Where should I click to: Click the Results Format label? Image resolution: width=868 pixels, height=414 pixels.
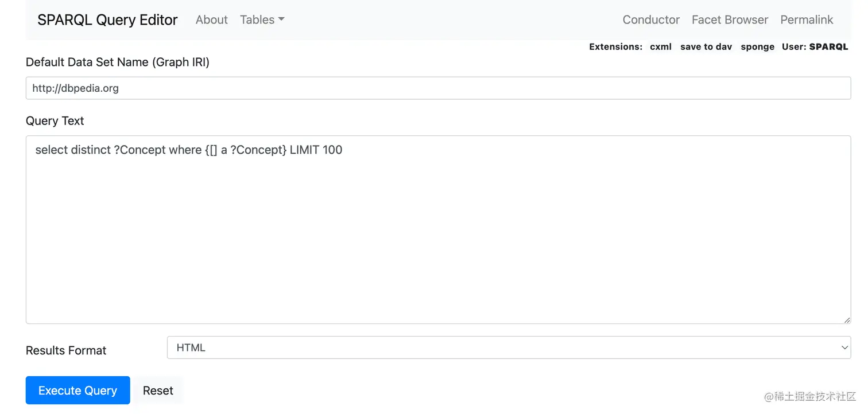click(66, 350)
